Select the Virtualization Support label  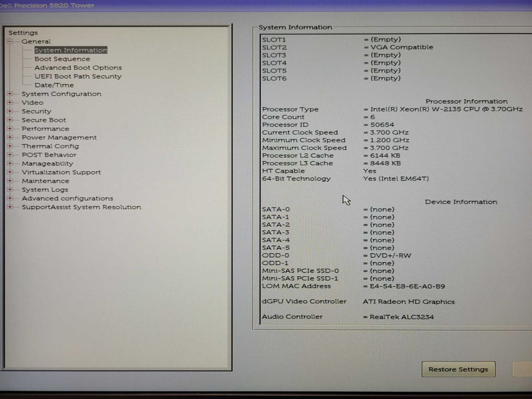click(61, 172)
